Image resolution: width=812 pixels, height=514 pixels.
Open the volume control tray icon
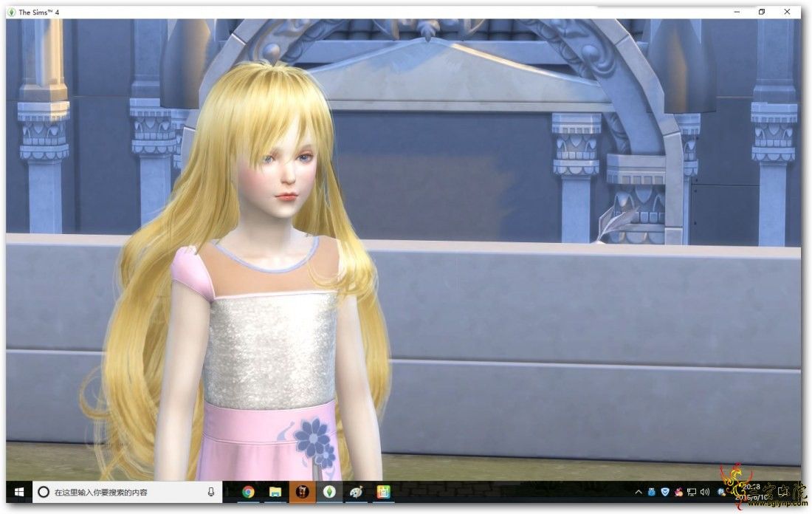pos(705,492)
